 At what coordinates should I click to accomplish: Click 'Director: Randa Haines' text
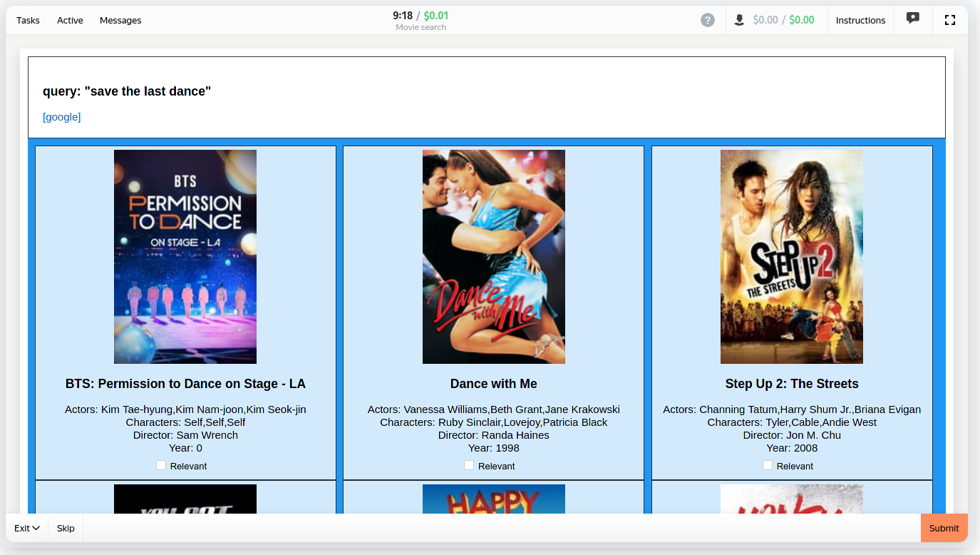tap(494, 435)
